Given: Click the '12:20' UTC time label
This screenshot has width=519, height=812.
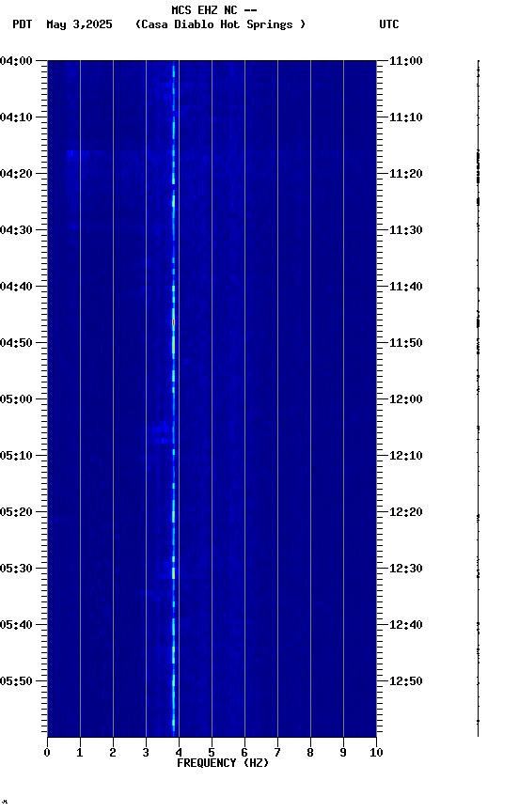Looking at the screenshot, I should pyautogui.click(x=405, y=512).
